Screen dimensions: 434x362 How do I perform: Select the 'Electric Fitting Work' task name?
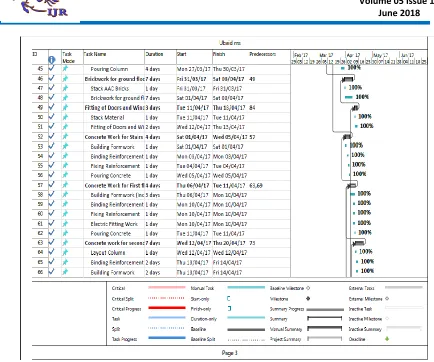pyautogui.click(x=114, y=224)
